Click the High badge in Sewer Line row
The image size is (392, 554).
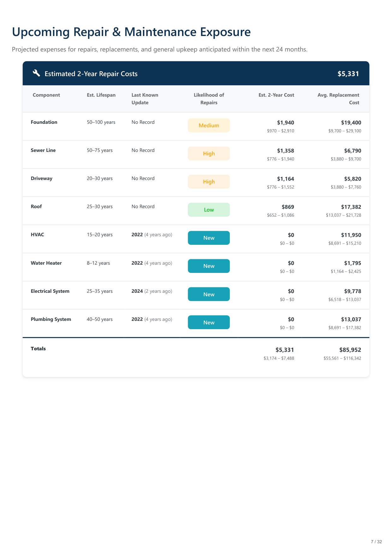click(209, 154)
